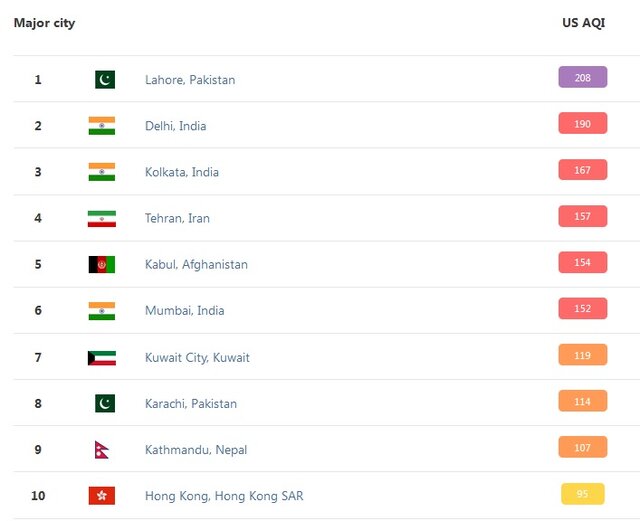The width and height of the screenshot is (640, 521).
Task: Select the orange 119 AQI badge
Action: click(x=582, y=355)
